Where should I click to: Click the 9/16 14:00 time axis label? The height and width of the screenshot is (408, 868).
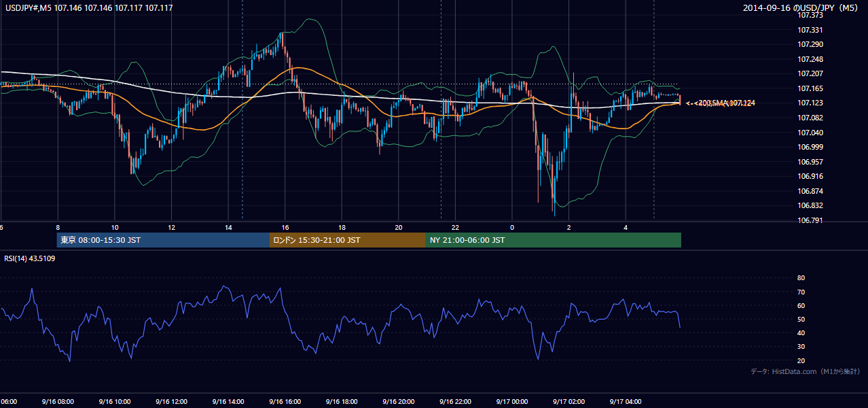[x=228, y=402]
